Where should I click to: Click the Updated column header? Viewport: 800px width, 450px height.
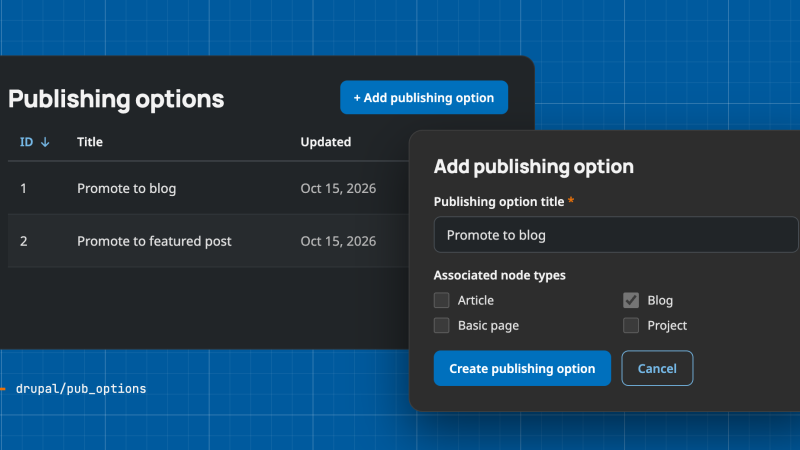point(326,142)
